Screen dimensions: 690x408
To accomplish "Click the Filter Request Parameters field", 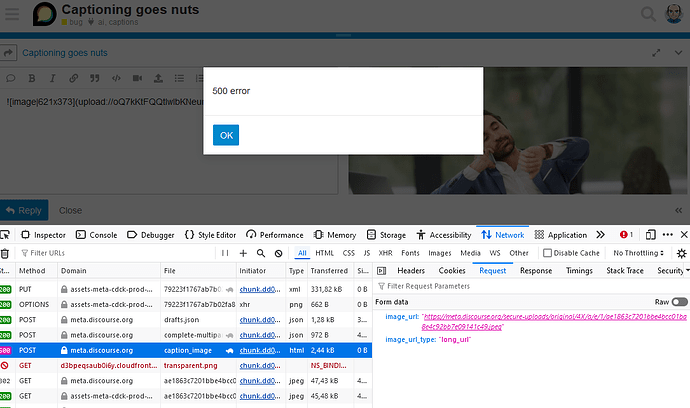I will [532, 286].
